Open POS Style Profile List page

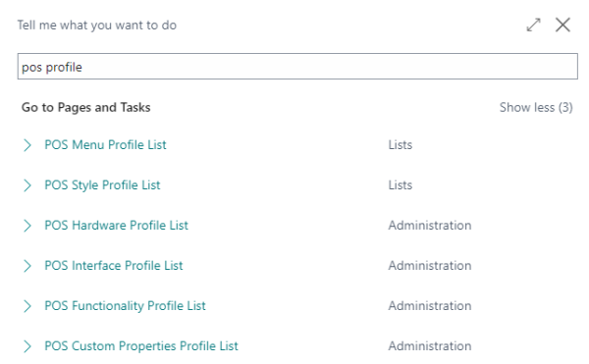(x=102, y=185)
